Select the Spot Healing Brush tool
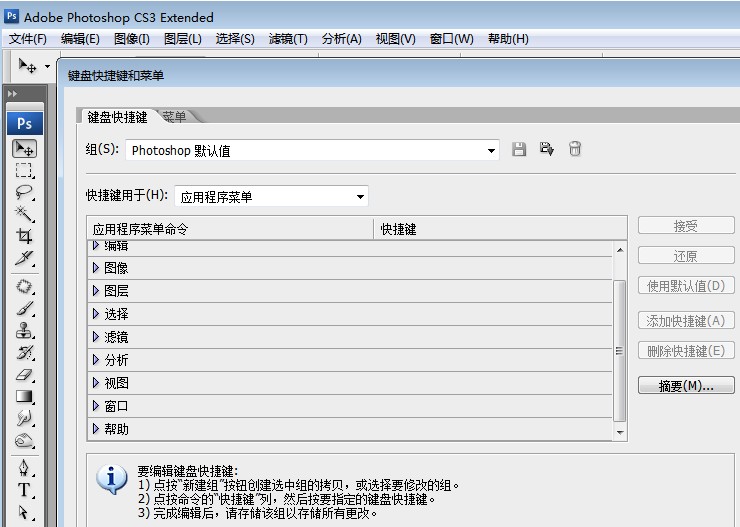Image resolution: width=740 pixels, height=527 pixels. [25, 286]
